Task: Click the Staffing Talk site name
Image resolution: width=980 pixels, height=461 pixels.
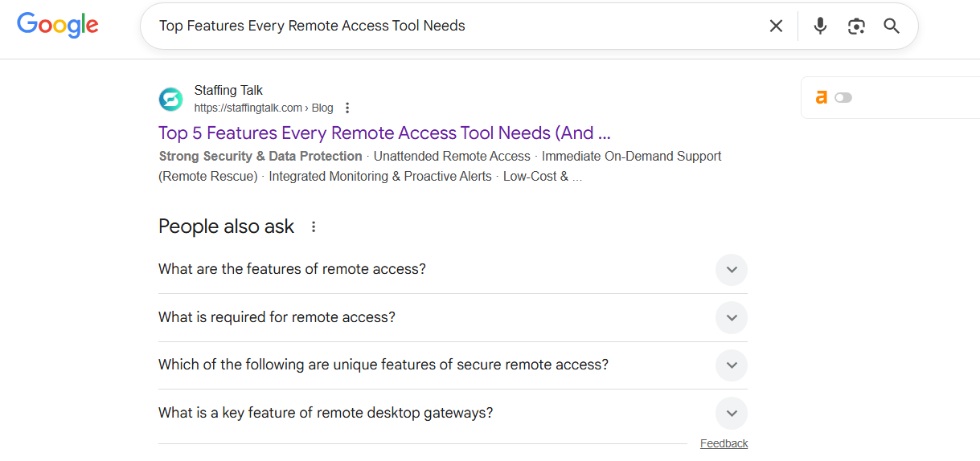Action: click(228, 90)
